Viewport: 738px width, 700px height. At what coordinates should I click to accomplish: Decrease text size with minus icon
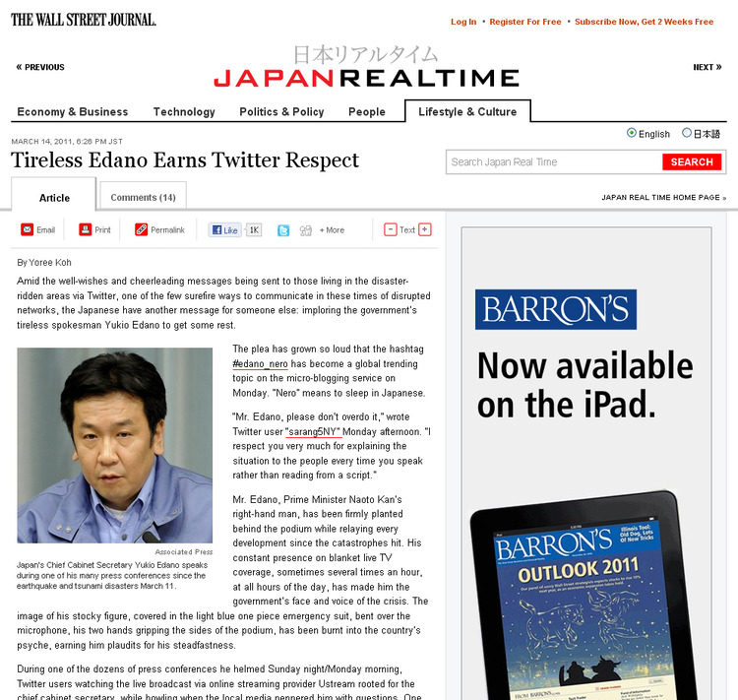pyautogui.click(x=391, y=229)
